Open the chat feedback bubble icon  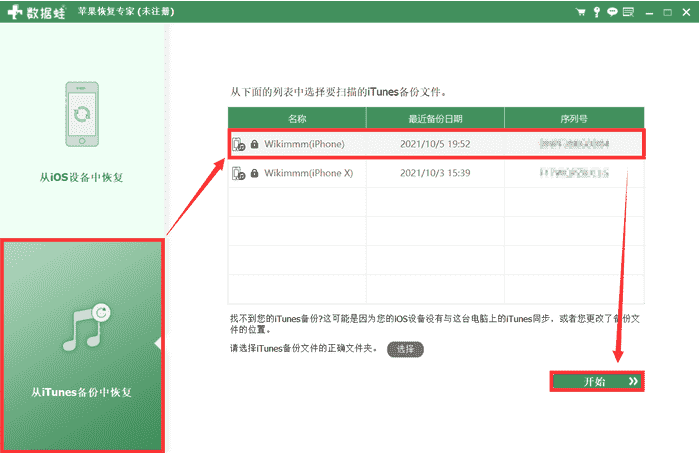(x=612, y=12)
